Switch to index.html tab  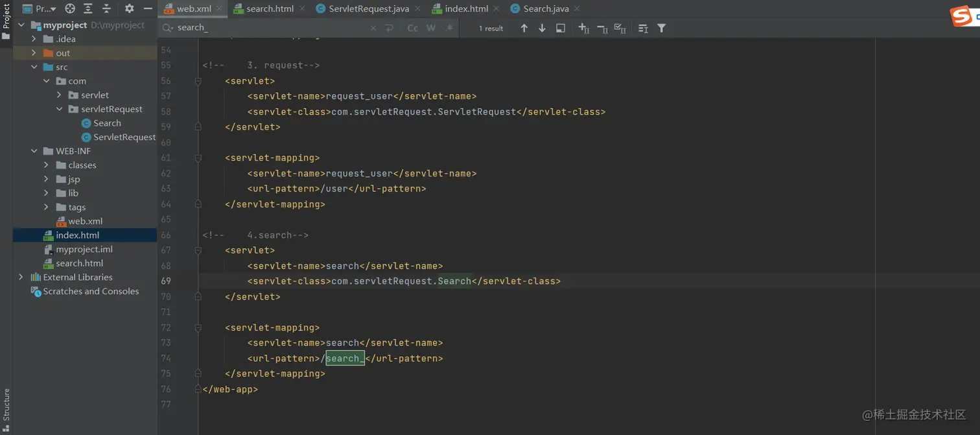[x=466, y=8]
